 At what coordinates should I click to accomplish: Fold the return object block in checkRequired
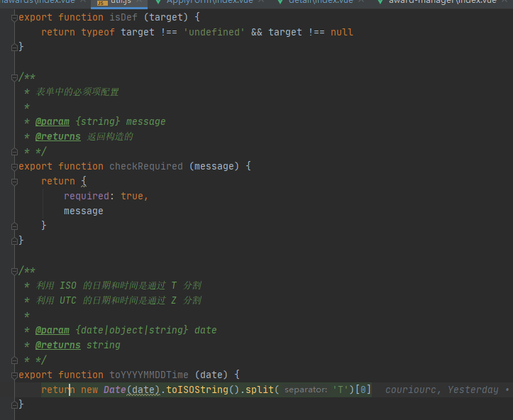[14, 181]
